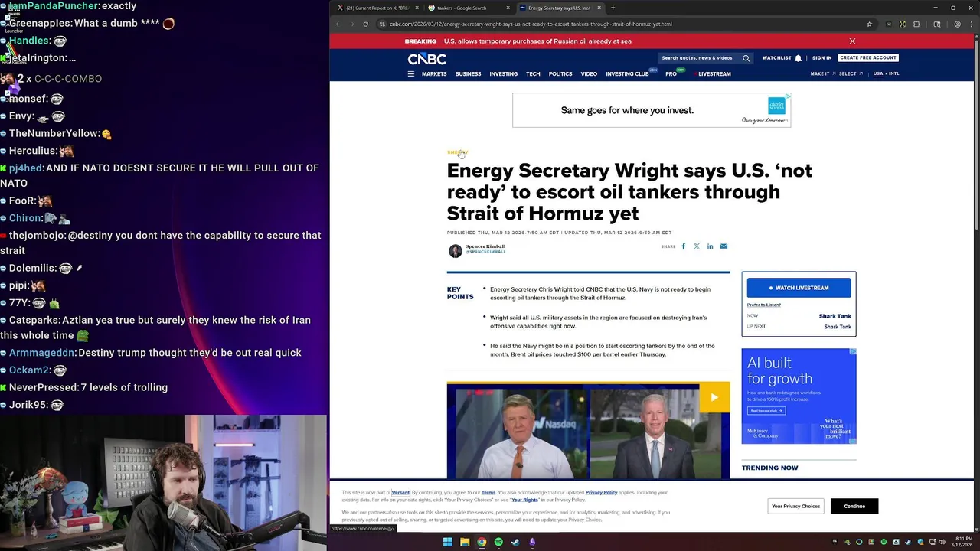Click Prefer to Listen link
Screen dimensions: 980x551
pos(763,305)
